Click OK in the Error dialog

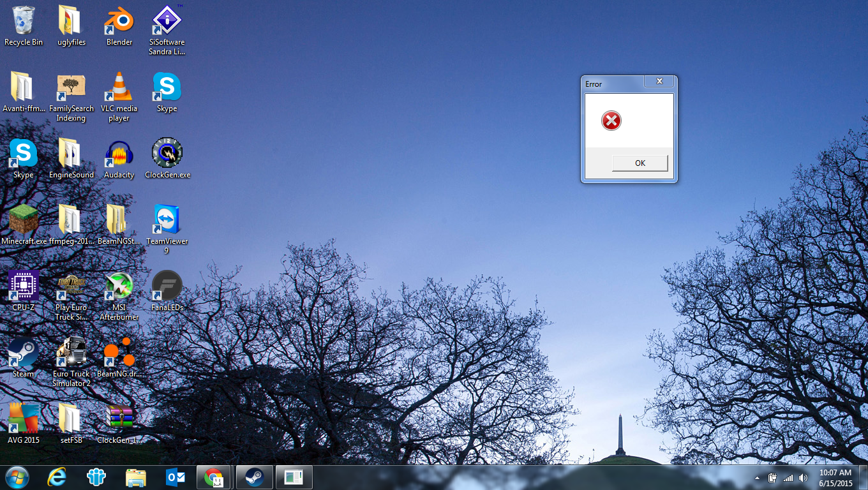pos(640,163)
